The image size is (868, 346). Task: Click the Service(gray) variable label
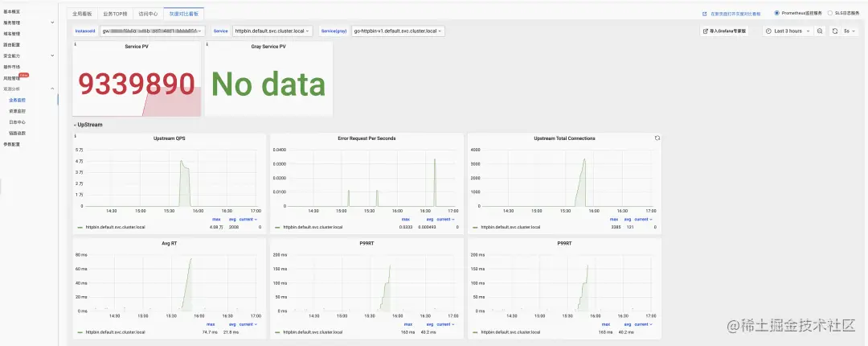[x=334, y=31]
